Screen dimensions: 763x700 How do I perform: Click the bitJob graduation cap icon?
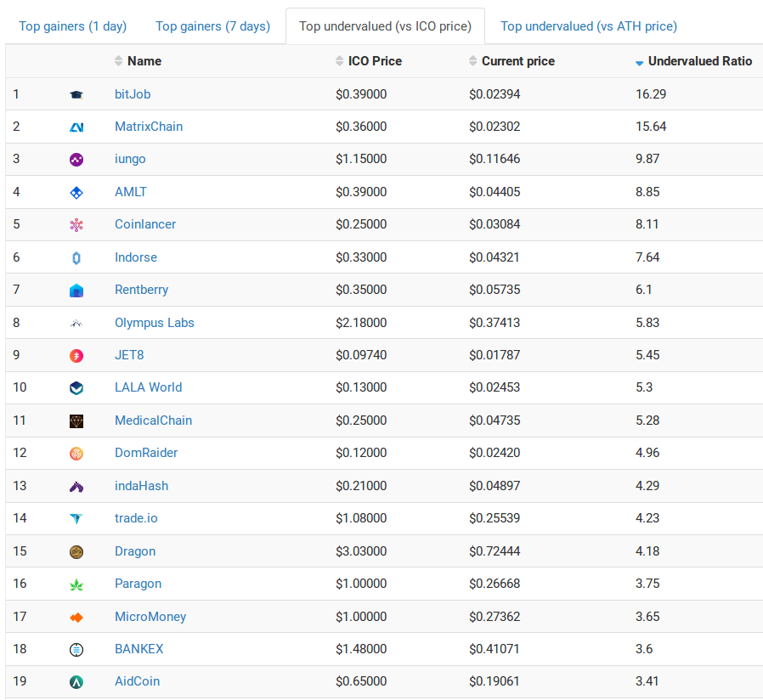[76, 95]
